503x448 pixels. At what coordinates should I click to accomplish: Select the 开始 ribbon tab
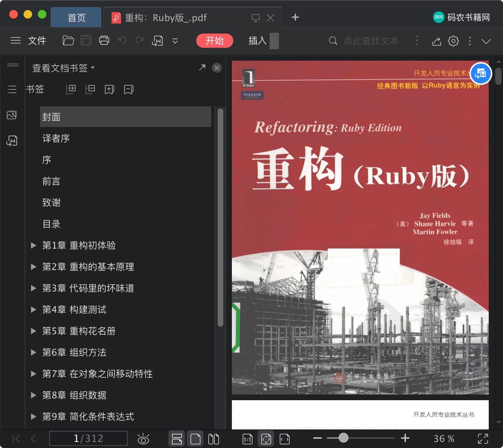[x=214, y=41]
